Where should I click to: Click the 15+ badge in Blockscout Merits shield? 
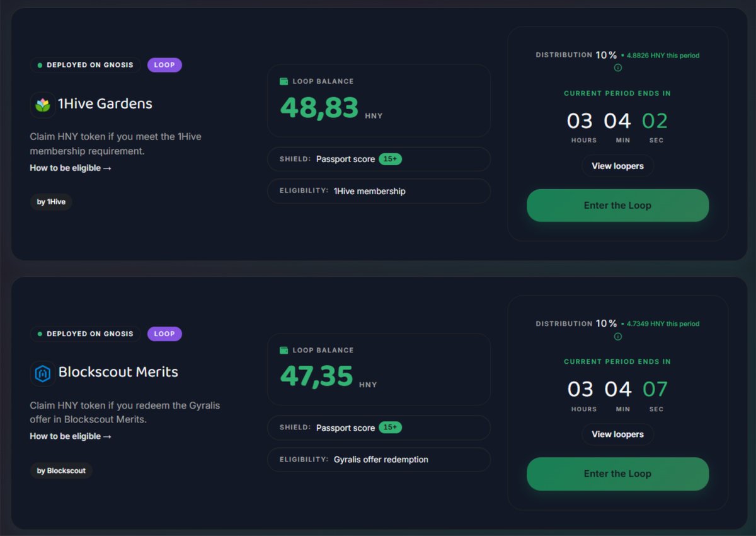pyautogui.click(x=390, y=428)
